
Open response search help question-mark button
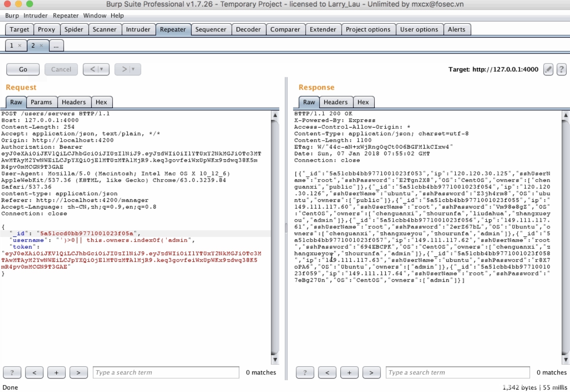[x=305, y=372]
